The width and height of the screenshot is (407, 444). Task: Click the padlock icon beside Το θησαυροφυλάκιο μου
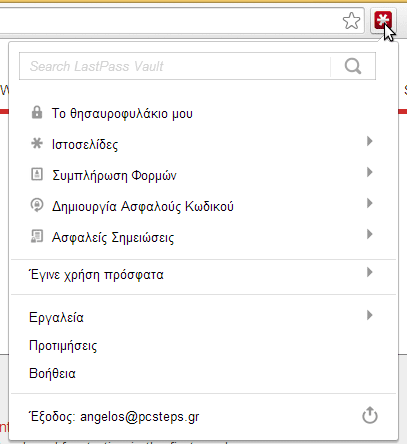[x=37, y=113]
